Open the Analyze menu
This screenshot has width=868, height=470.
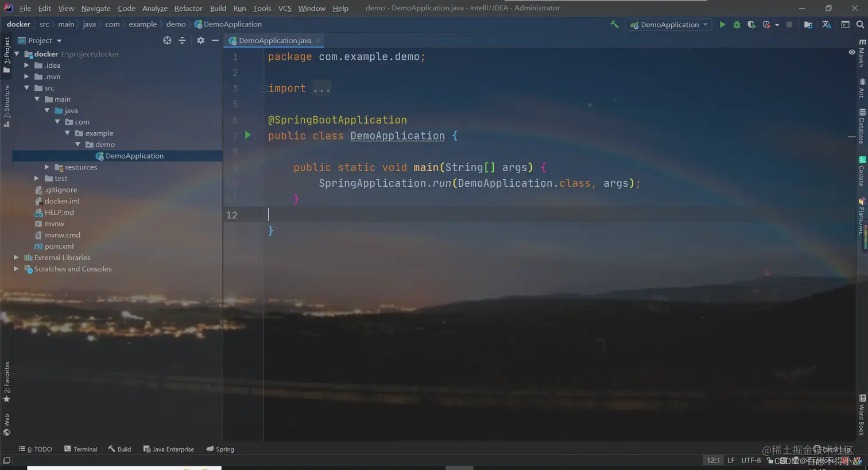point(154,8)
